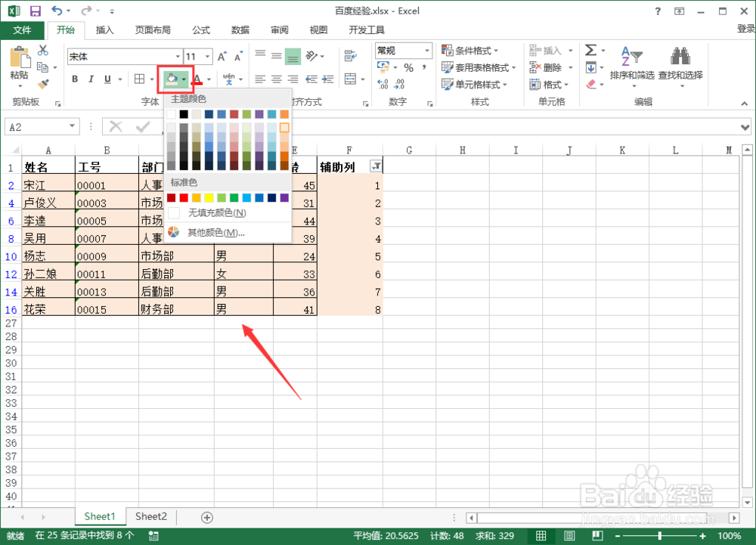This screenshot has height=545, width=756.
Task: Click the Decrease Font Size icon
Action: [239, 57]
